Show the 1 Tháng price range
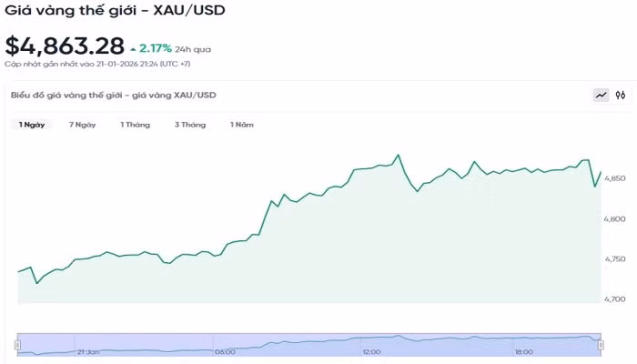 point(135,124)
